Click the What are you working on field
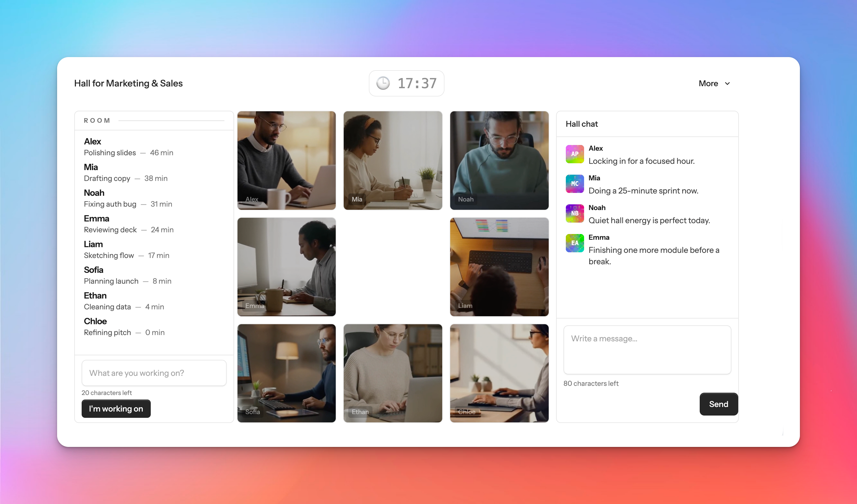 (x=154, y=373)
